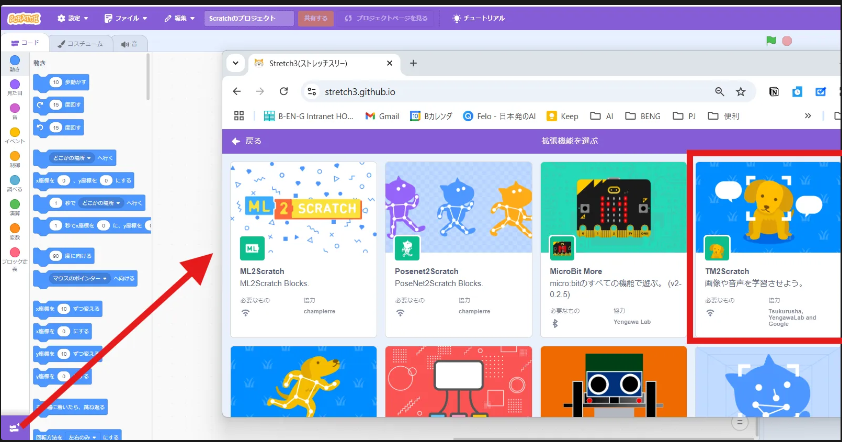Select the green 演算 operators category
This screenshot has width=842, height=442.
click(15, 207)
